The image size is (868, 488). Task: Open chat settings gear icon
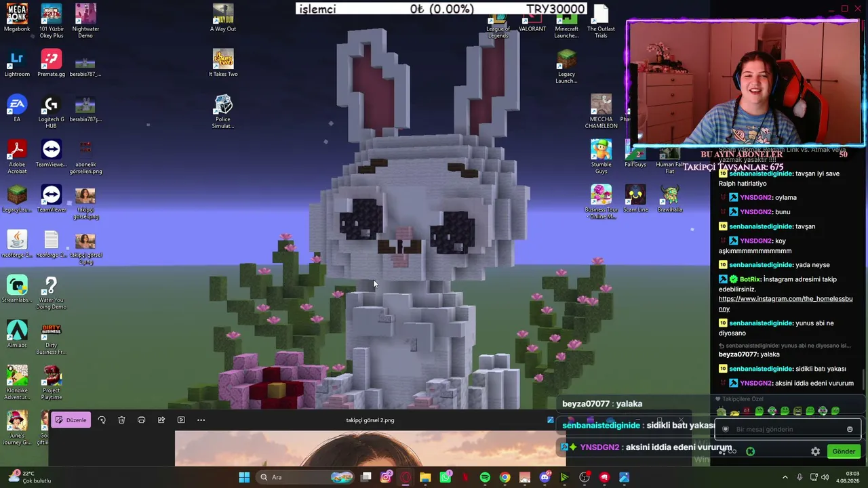click(x=815, y=451)
